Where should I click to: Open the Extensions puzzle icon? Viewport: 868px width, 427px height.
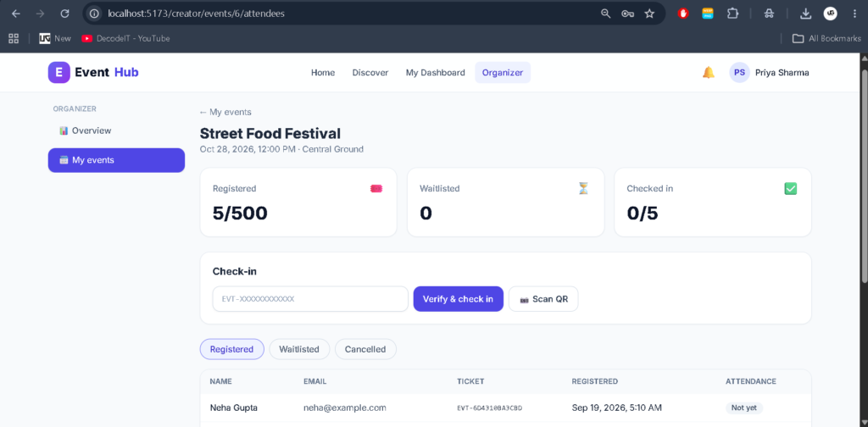(x=733, y=14)
